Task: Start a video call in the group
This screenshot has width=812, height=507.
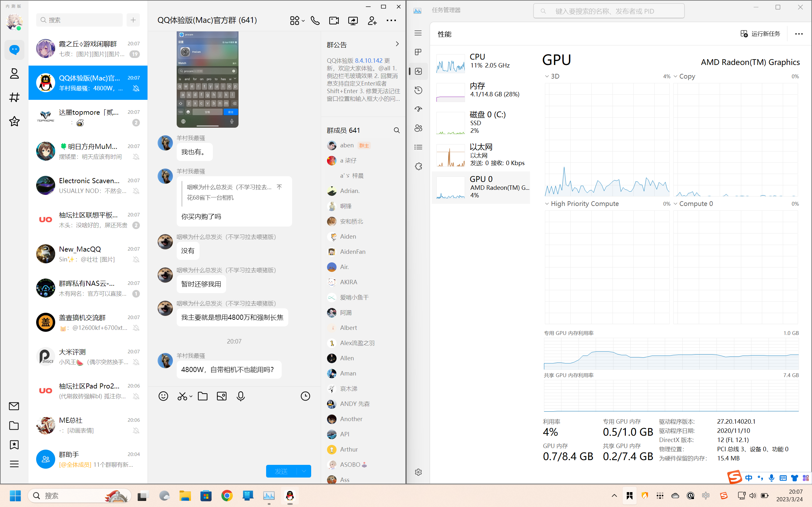Action: pyautogui.click(x=334, y=21)
